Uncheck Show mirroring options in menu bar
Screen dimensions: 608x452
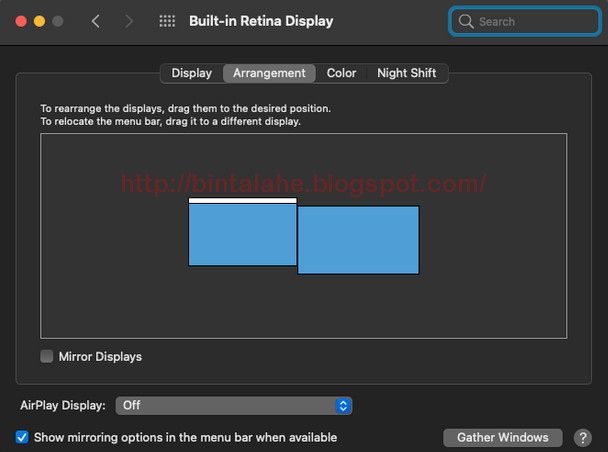point(22,437)
